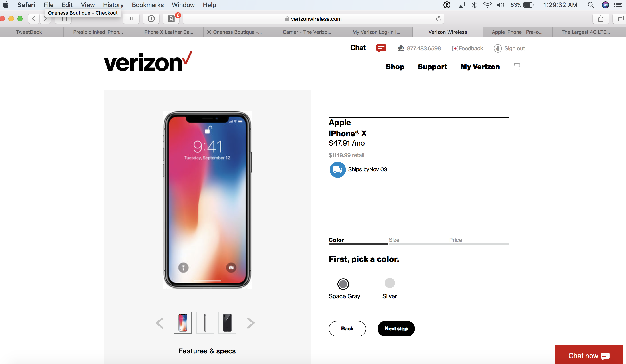Click the Next step button
The height and width of the screenshot is (364, 626).
396,328
